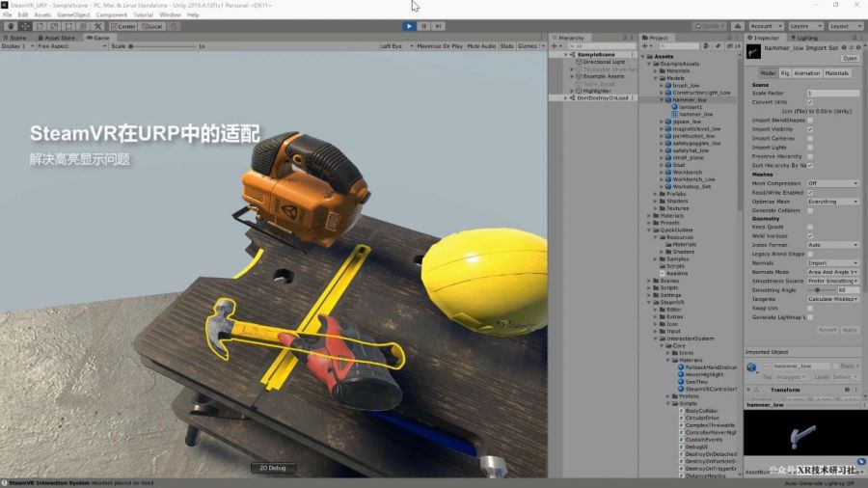The width and height of the screenshot is (868, 488).
Task: Select the HoverHighlight material
Action: pos(701,374)
